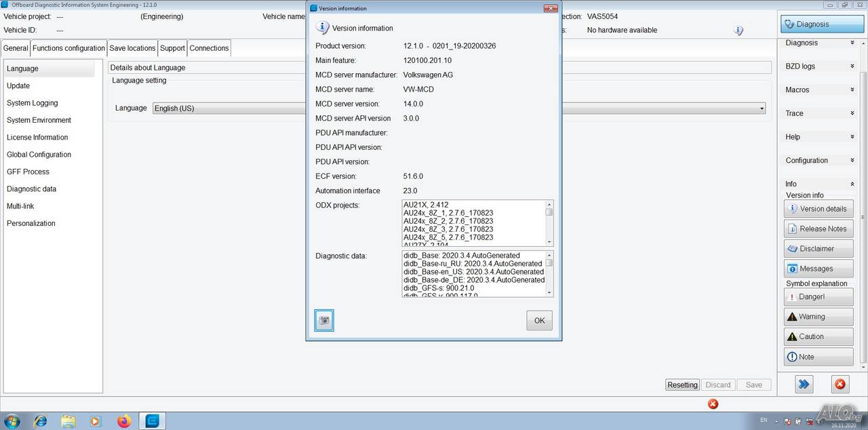Open the Language dropdown English (US)
868x430 pixels.
(459, 109)
